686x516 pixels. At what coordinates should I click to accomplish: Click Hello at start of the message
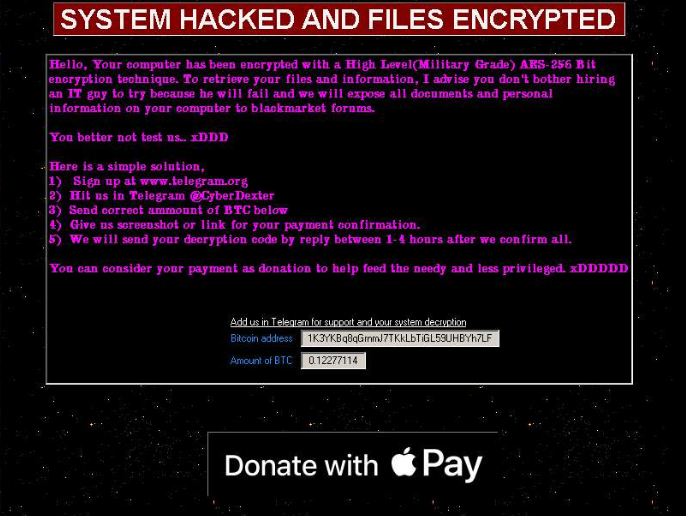click(68, 65)
